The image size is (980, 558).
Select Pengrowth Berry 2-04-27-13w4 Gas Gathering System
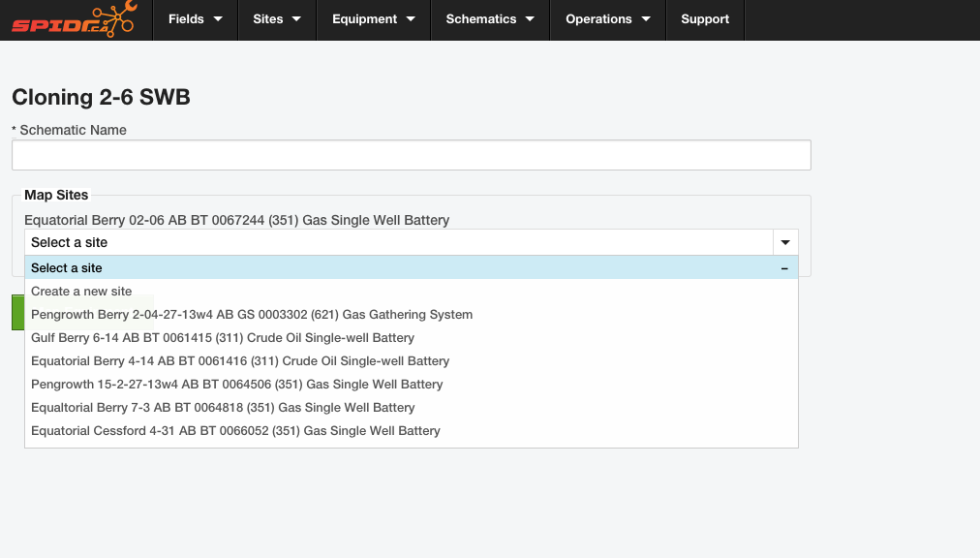pos(252,315)
